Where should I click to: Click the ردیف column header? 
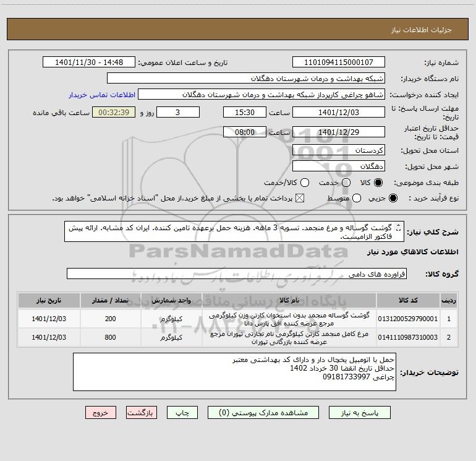point(449,300)
